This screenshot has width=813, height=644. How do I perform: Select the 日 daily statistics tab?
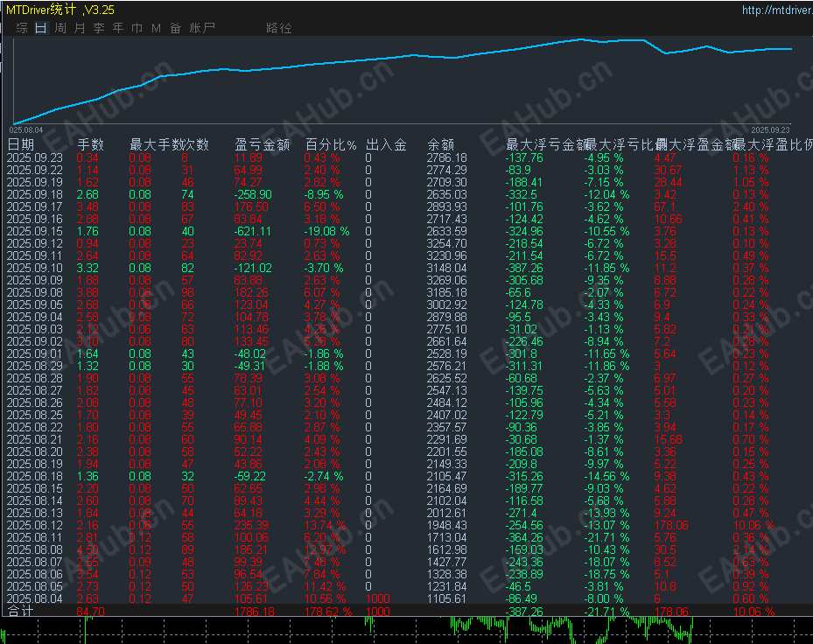point(41,28)
